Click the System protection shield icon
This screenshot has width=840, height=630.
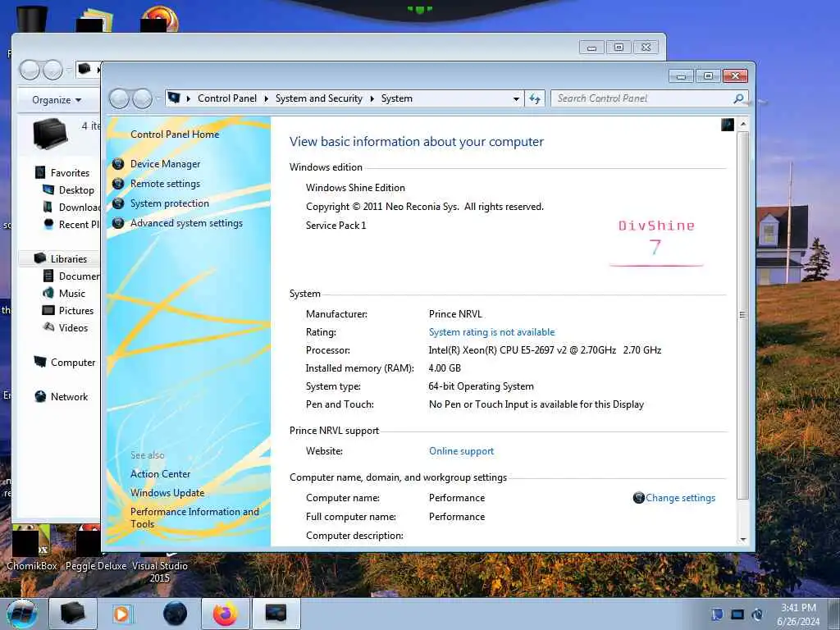[x=118, y=203]
